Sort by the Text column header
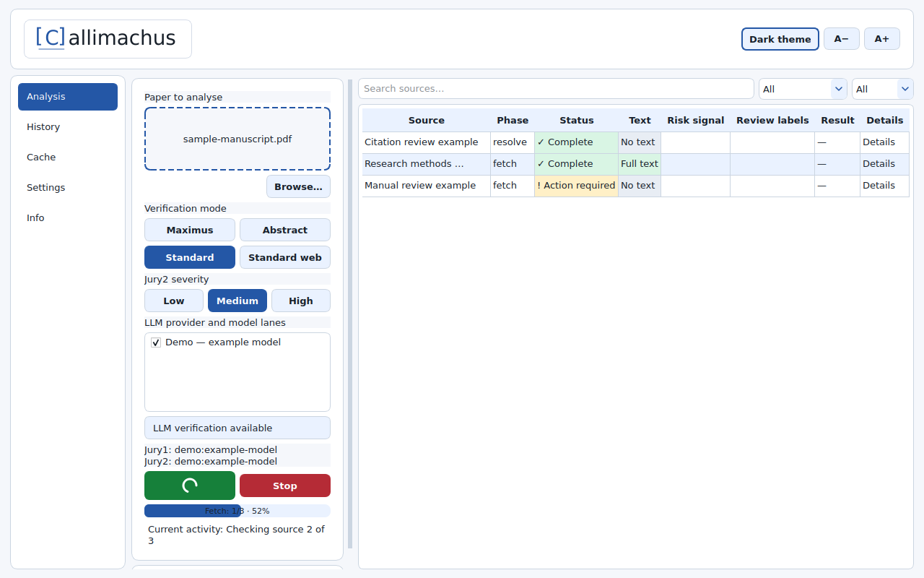 click(640, 121)
